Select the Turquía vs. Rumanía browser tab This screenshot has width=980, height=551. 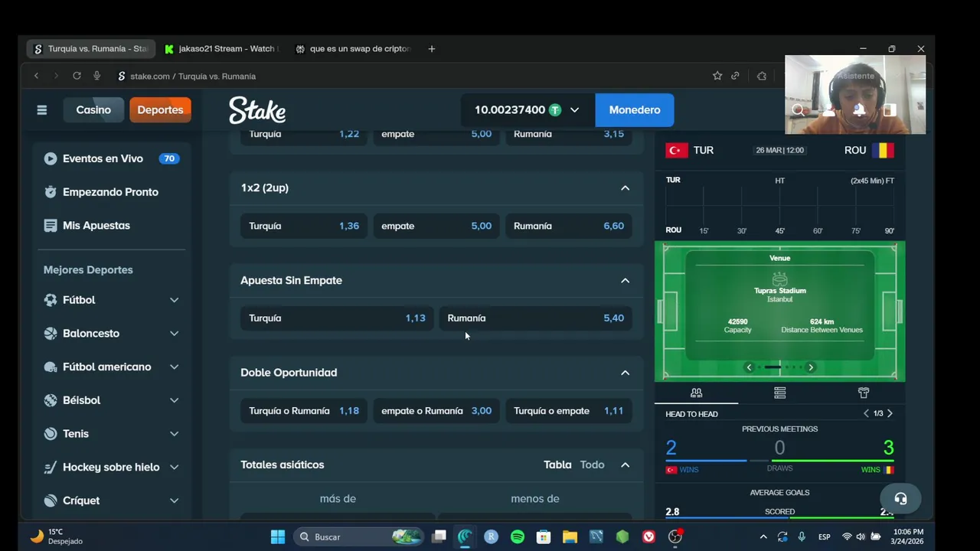[x=91, y=48]
